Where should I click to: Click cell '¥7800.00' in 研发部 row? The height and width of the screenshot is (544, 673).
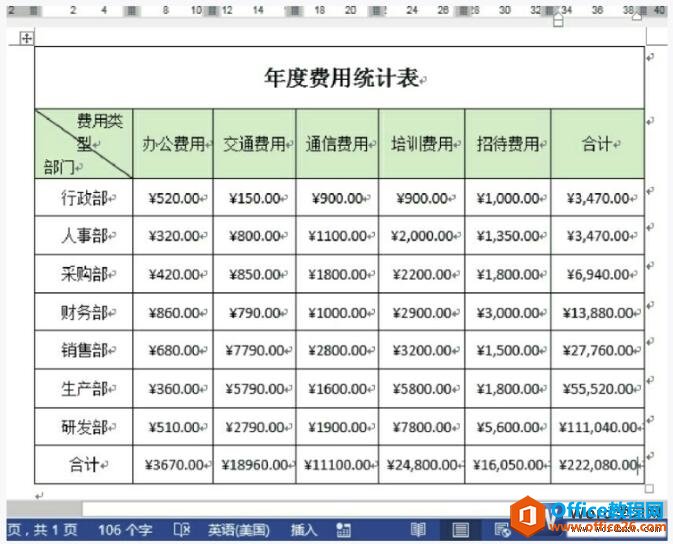click(422, 427)
